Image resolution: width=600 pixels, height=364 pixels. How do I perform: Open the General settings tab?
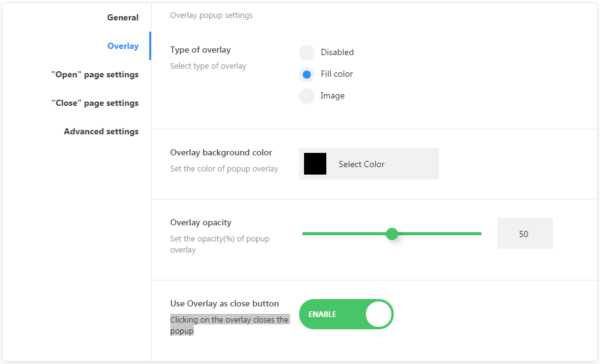(123, 17)
